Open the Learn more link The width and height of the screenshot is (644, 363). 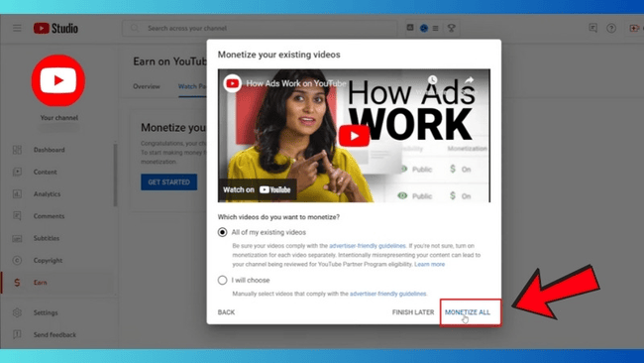[429, 264]
